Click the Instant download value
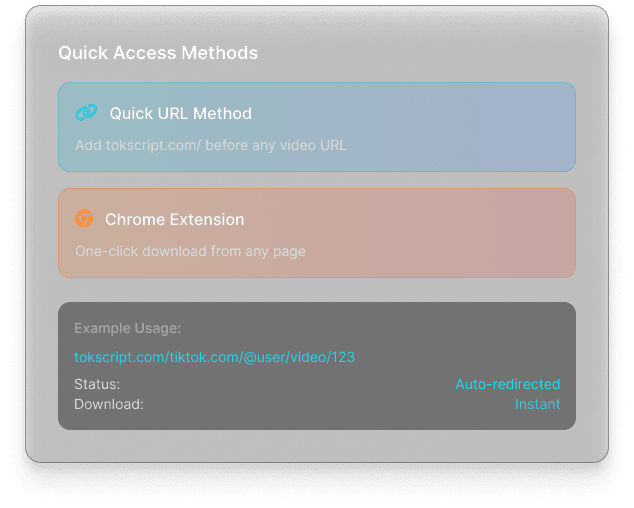This screenshot has width=634, height=508. 537,404
